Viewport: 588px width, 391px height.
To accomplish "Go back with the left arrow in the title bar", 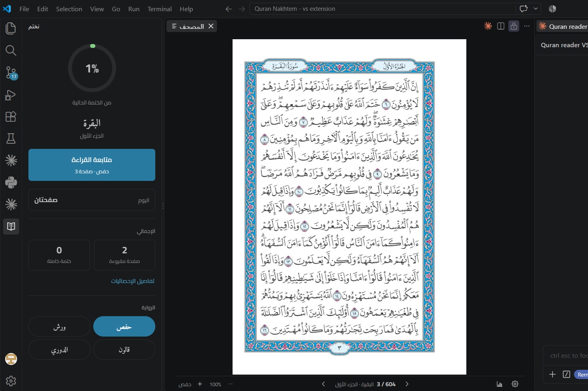I will [x=229, y=9].
